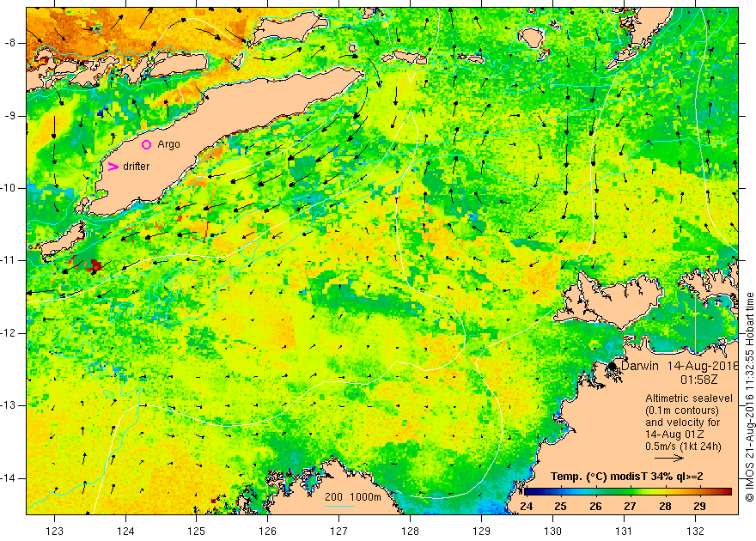Click the longitude axis label 126

tap(267, 531)
